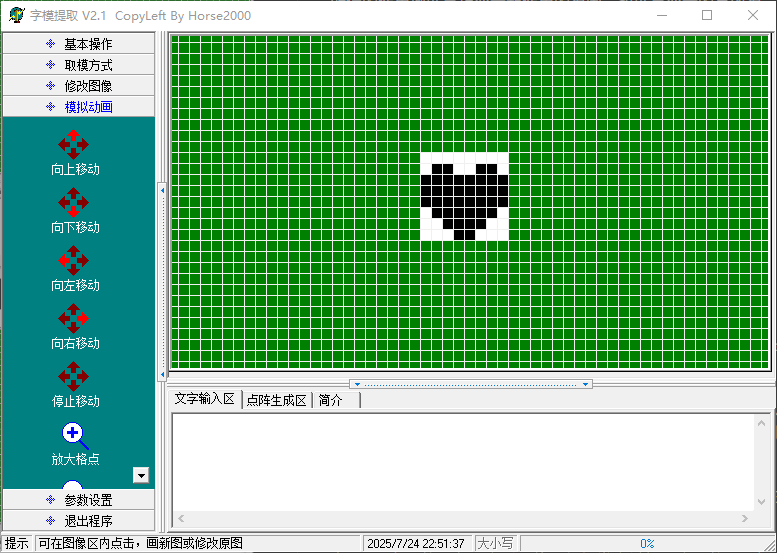This screenshot has height=553, width=777.
Task: Click the text area scroll-left arrow
Action: (181, 518)
